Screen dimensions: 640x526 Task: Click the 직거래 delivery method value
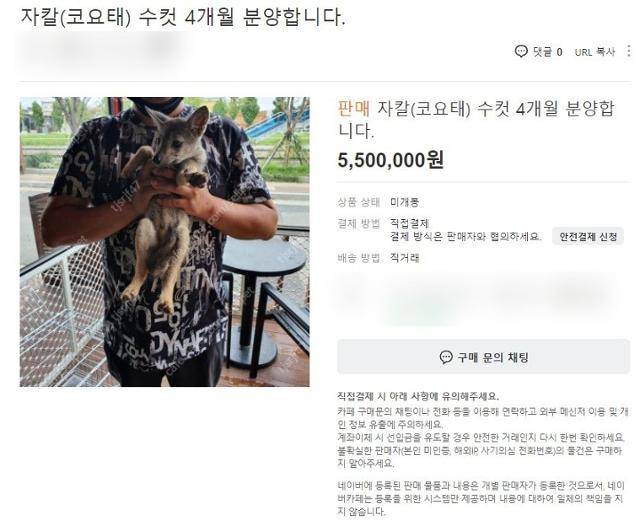[x=404, y=258]
